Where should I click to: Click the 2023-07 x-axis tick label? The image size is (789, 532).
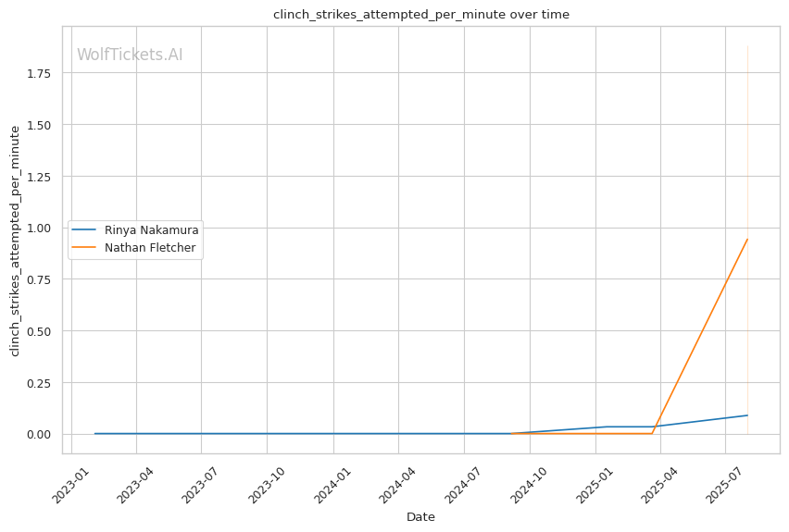click(x=201, y=485)
